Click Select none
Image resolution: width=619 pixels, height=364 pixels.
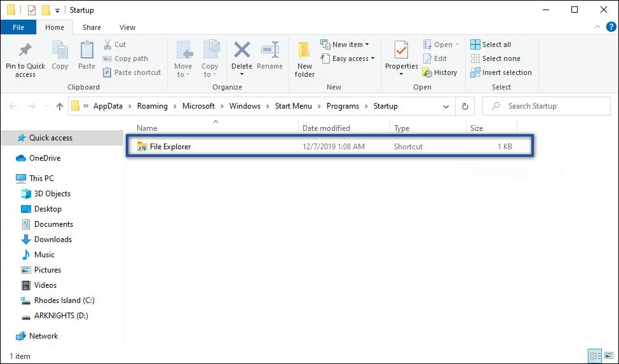click(x=496, y=58)
